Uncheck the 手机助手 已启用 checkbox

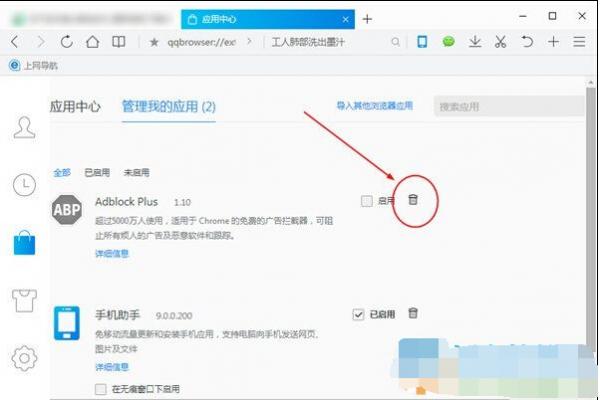pyautogui.click(x=358, y=314)
